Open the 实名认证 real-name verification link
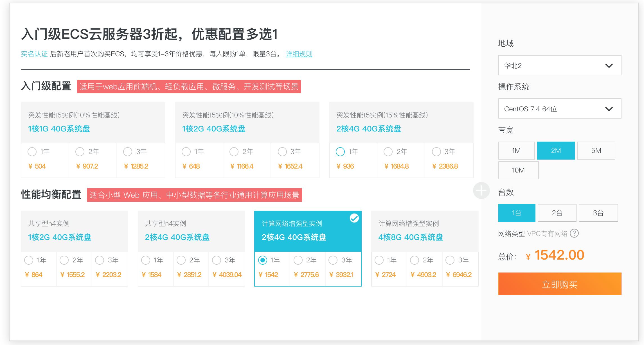 point(34,54)
